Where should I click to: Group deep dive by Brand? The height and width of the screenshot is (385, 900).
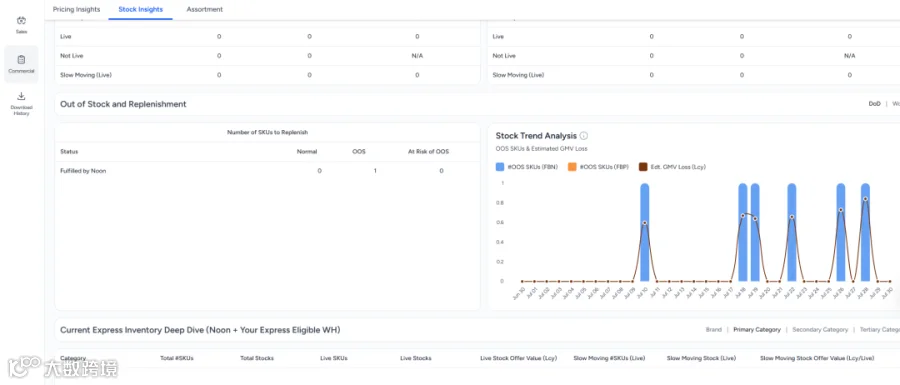(x=713, y=330)
